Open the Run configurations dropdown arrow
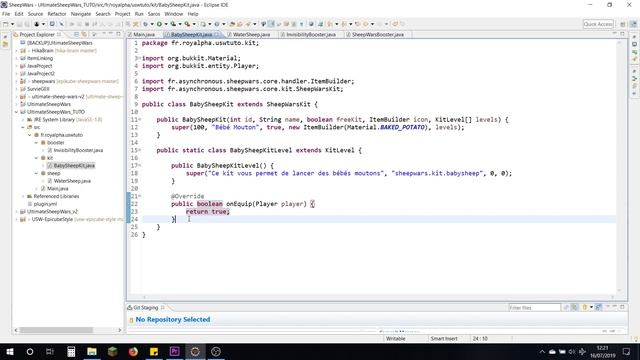 pos(166,24)
